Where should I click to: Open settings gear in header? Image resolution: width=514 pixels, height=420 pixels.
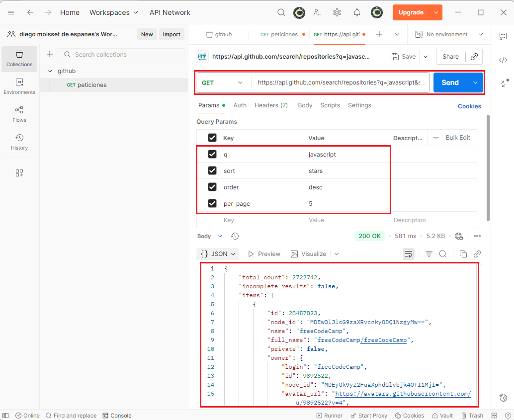tap(337, 12)
